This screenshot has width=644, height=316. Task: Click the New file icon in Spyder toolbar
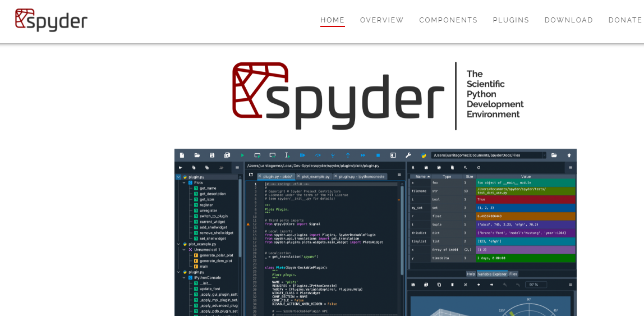[x=182, y=155]
